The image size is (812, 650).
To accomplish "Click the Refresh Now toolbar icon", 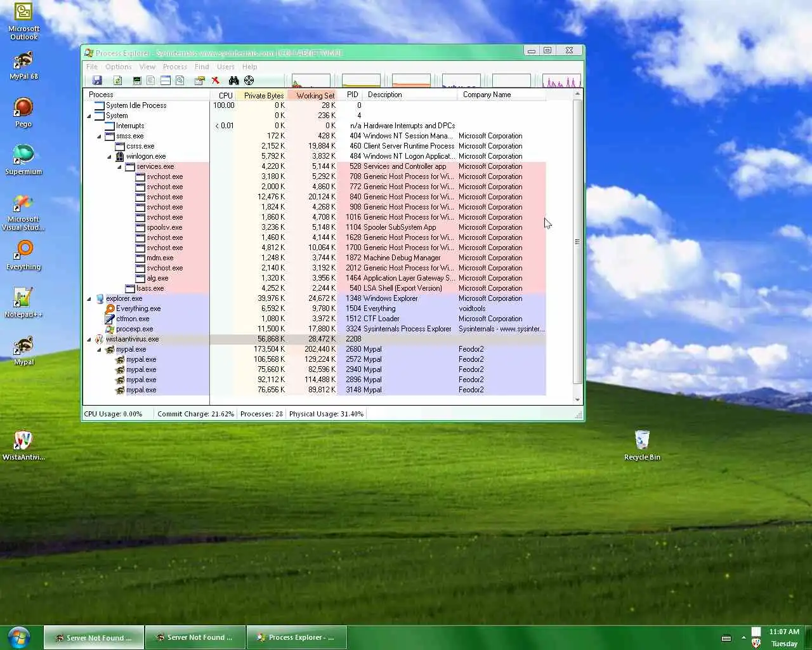I will 117,81.
